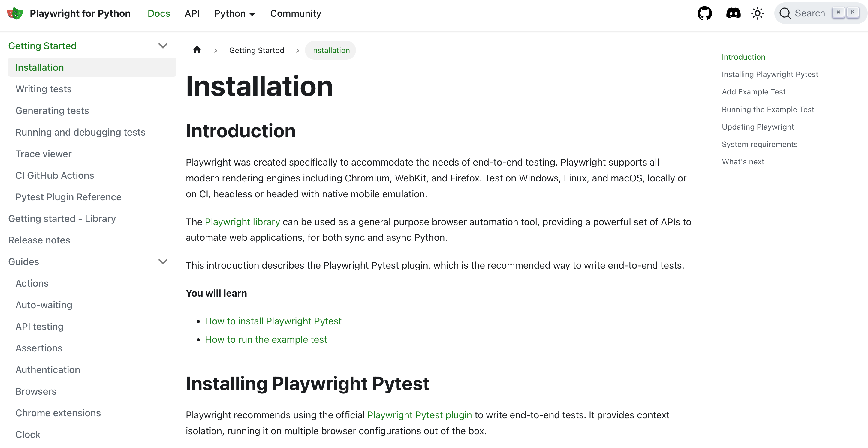This screenshot has width=868, height=448.
Task: Open the Playwright Pytest plugin link
Action: click(419, 415)
